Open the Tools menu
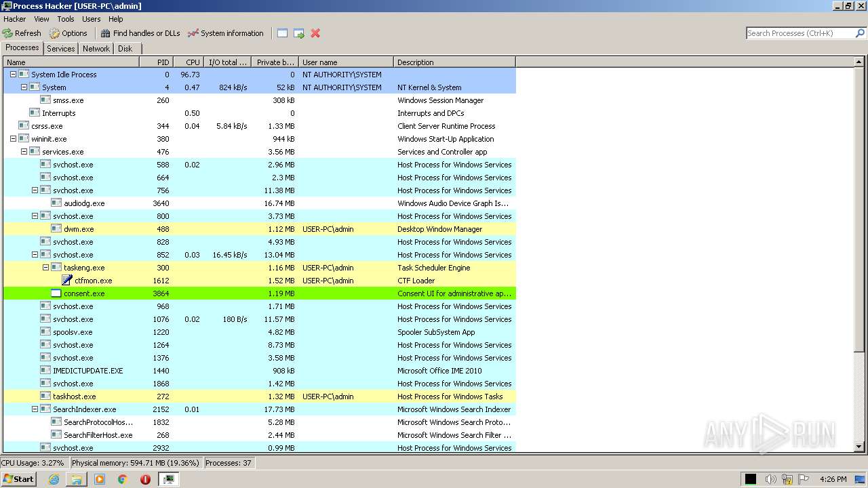The height and width of the screenshot is (488, 868). (x=66, y=19)
